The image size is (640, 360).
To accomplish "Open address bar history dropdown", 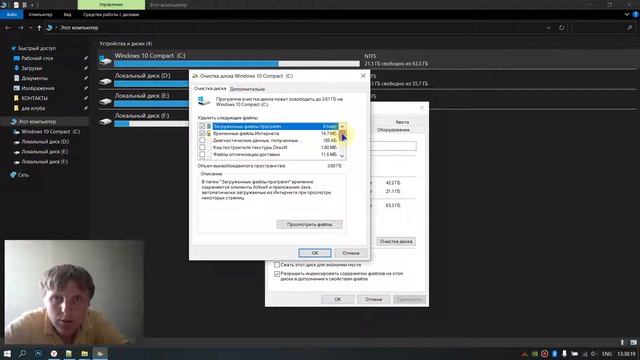I will click(549, 28).
